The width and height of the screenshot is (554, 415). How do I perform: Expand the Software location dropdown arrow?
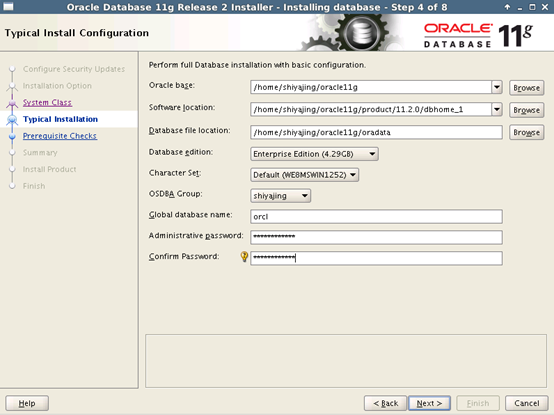(x=497, y=109)
